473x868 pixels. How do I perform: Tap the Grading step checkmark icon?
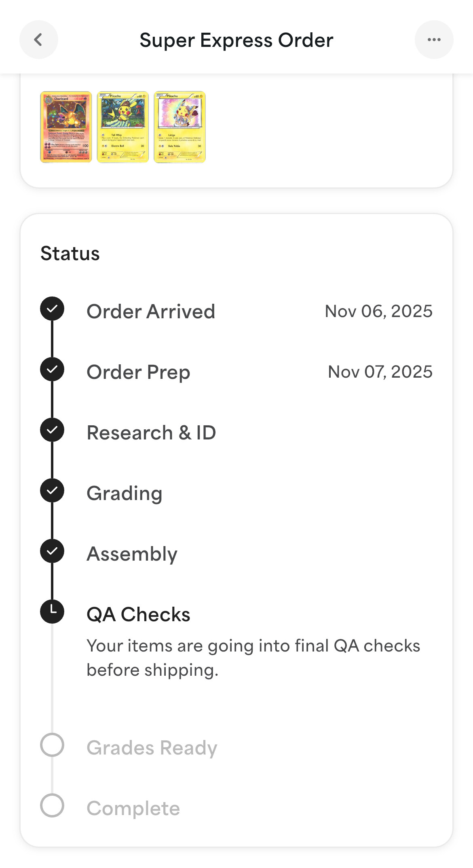pyautogui.click(x=52, y=491)
